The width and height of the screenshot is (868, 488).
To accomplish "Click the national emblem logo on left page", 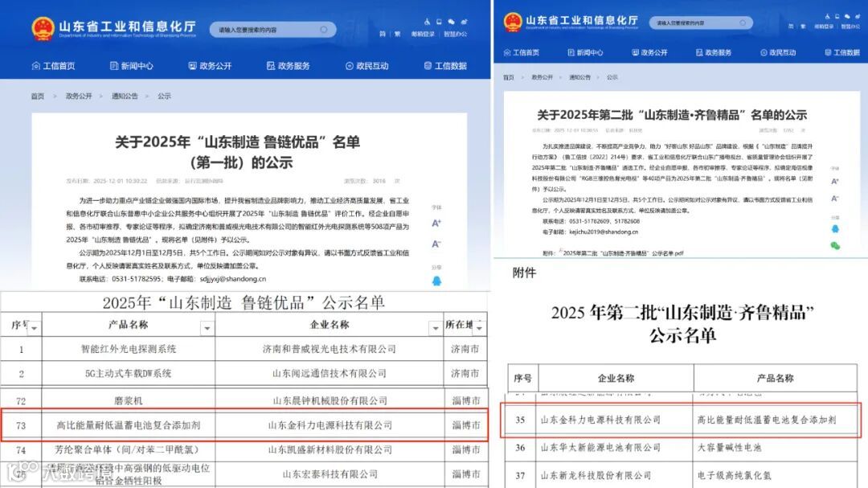I will coord(43,29).
